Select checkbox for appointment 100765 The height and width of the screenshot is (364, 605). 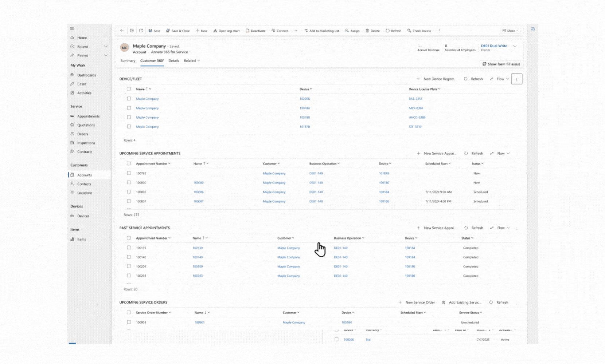129,173
